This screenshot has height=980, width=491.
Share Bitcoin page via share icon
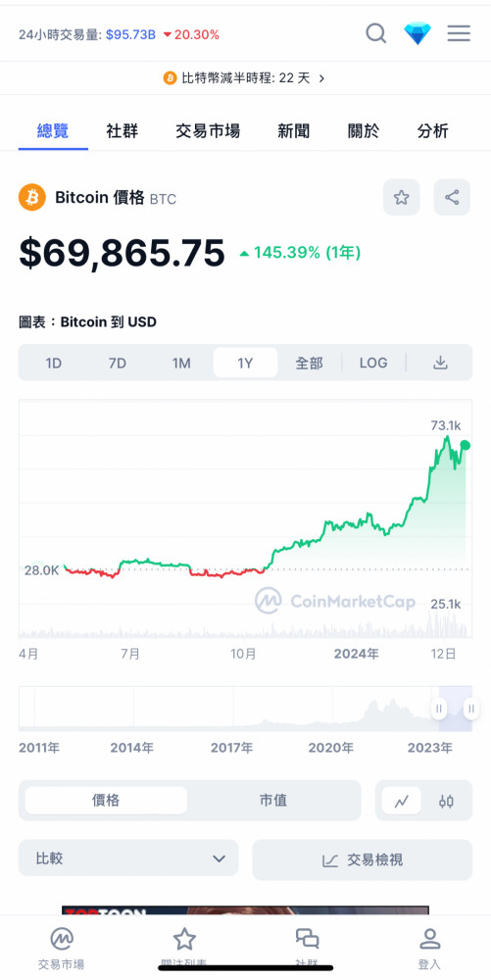point(452,198)
